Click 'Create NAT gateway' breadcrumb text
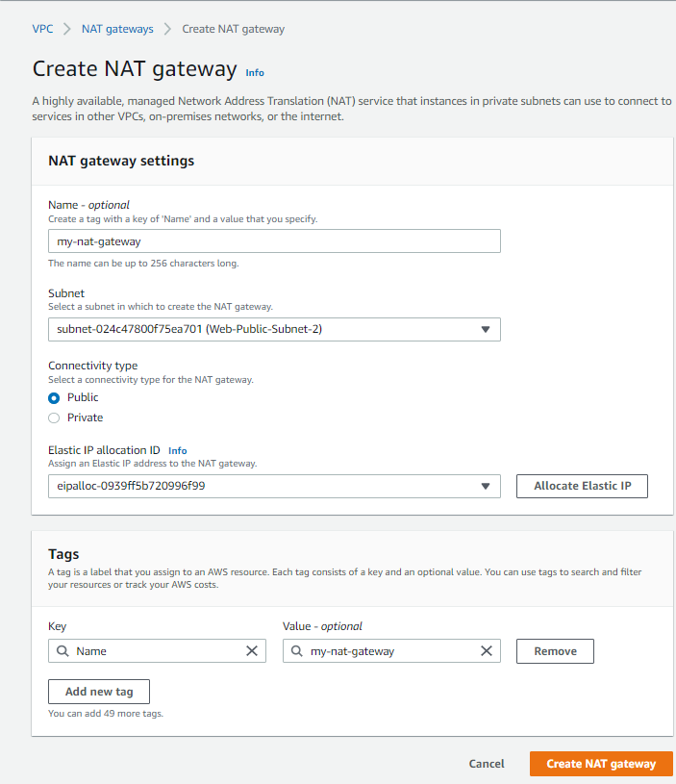The image size is (676, 784). pos(234,29)
